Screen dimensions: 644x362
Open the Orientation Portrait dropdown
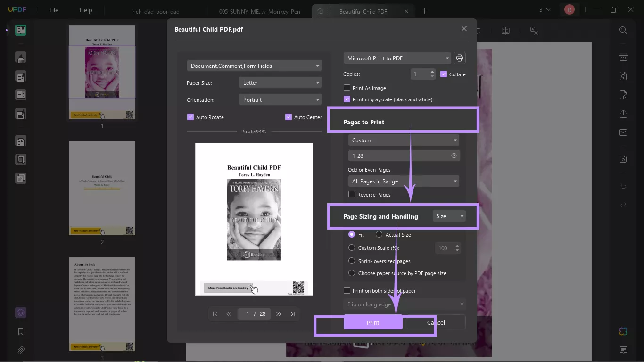click(281, 99)
